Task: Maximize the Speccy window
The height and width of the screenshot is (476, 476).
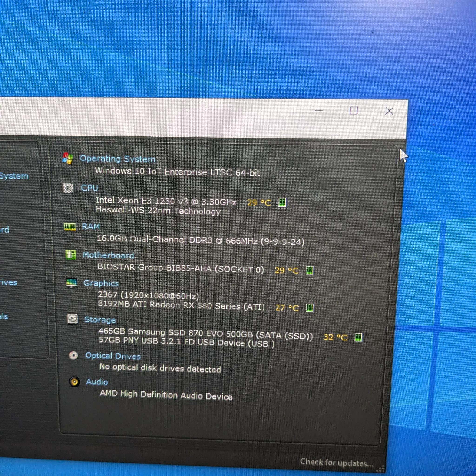Action: (354, 110)
